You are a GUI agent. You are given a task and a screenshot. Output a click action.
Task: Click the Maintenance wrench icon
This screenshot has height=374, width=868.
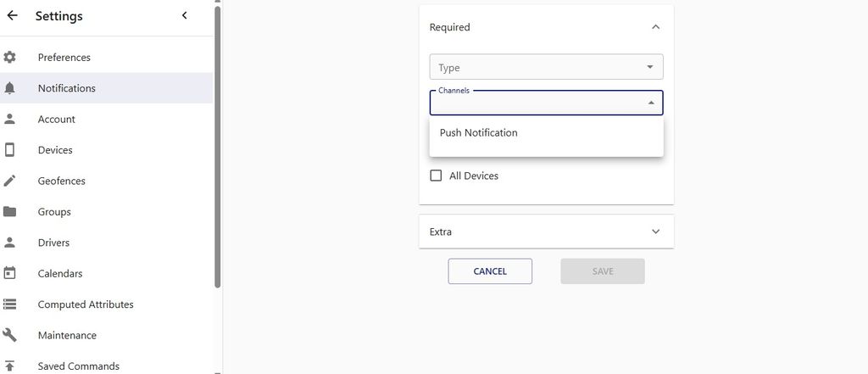click(10, 335)
